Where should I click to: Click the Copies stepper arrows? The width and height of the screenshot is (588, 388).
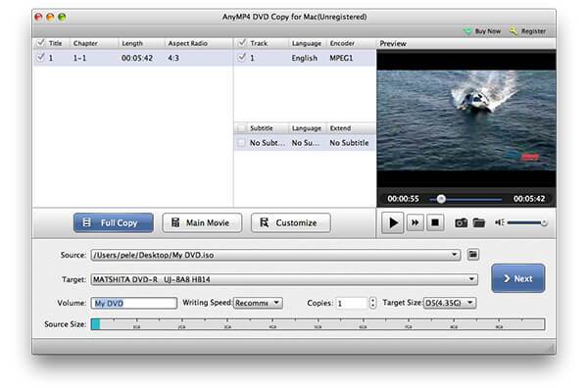click(372, 303)
